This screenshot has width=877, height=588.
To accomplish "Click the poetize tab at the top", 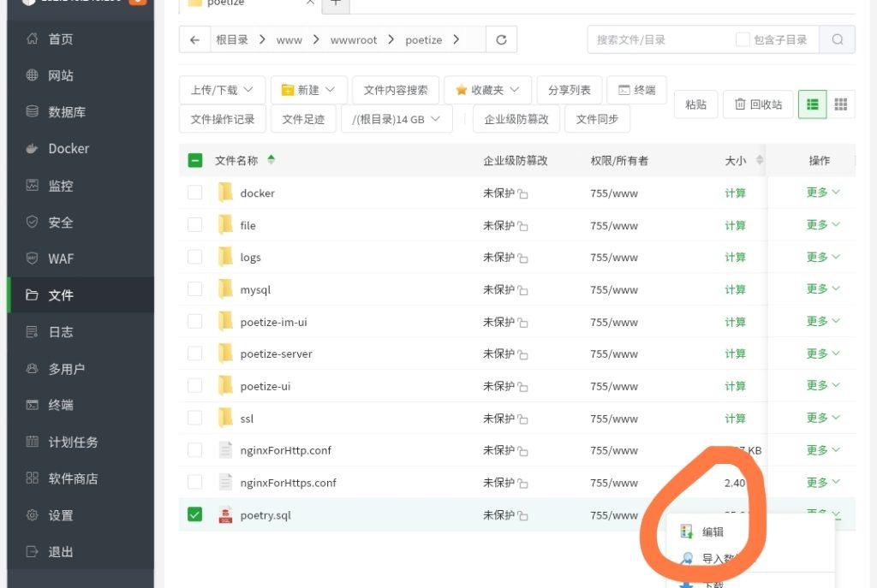I will point(227,3).
